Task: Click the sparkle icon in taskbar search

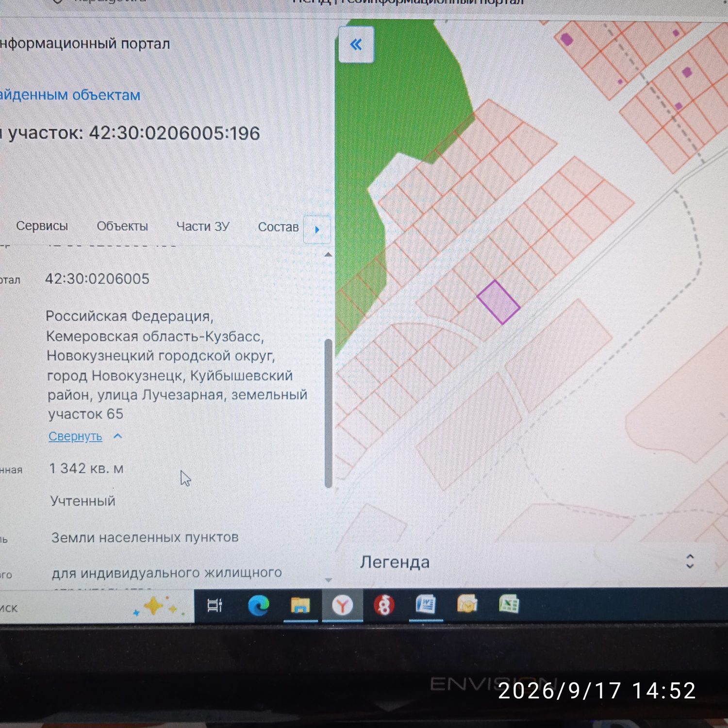Action: [158, 606]
